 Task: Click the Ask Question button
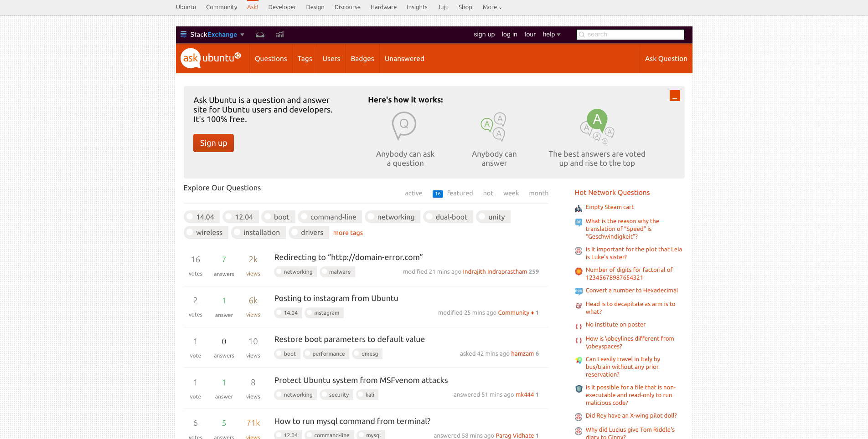[666, 59]
